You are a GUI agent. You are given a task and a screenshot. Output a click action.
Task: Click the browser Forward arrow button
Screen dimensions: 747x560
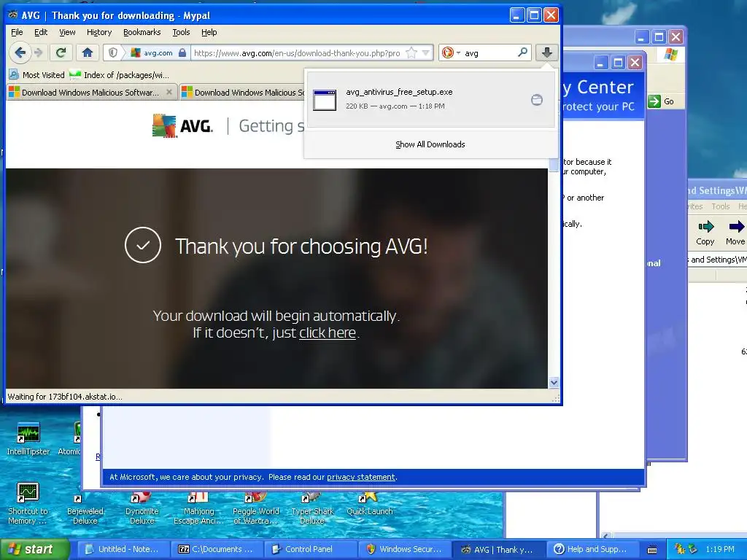pyautogui.click(x=39, y=52)
